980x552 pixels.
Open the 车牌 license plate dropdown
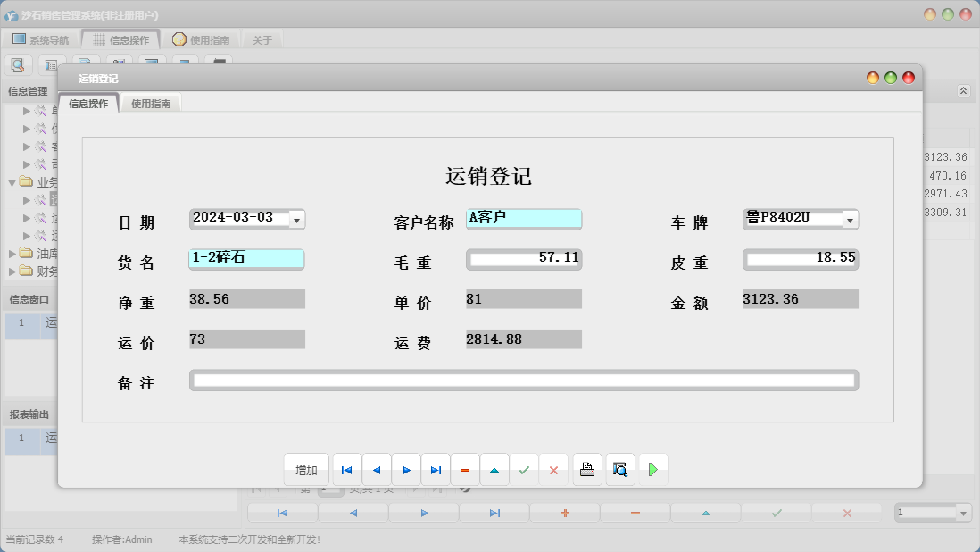click(x=850, y=219)
